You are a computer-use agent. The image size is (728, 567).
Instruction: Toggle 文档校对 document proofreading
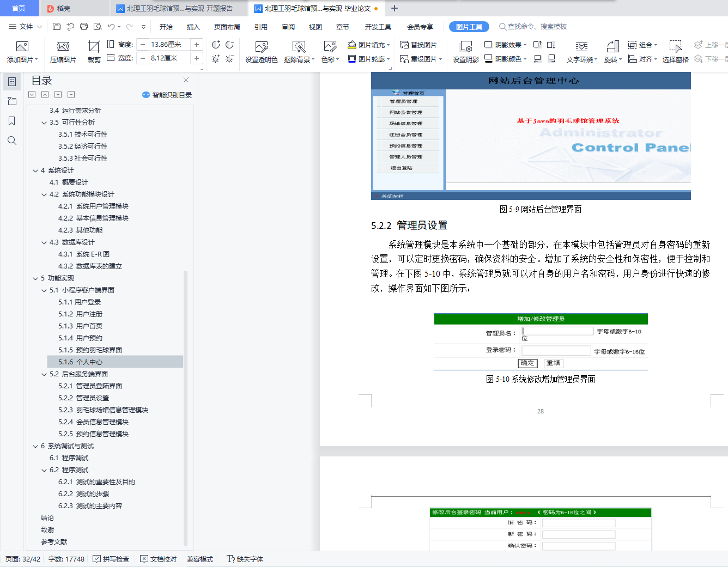pos(159,559)
